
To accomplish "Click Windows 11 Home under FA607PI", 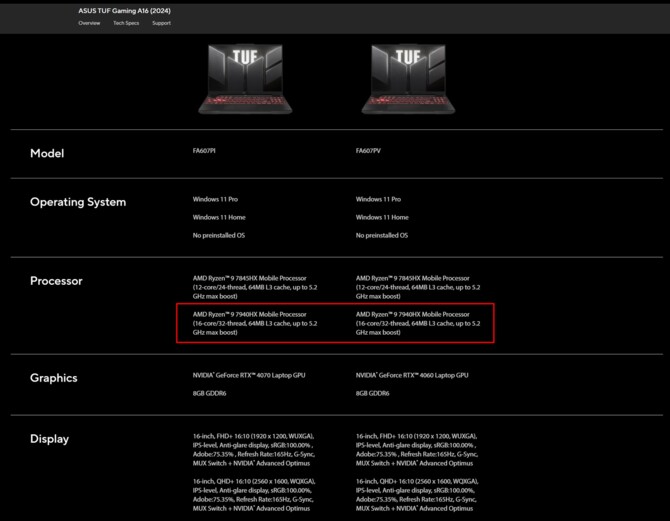I will (219, 217).
